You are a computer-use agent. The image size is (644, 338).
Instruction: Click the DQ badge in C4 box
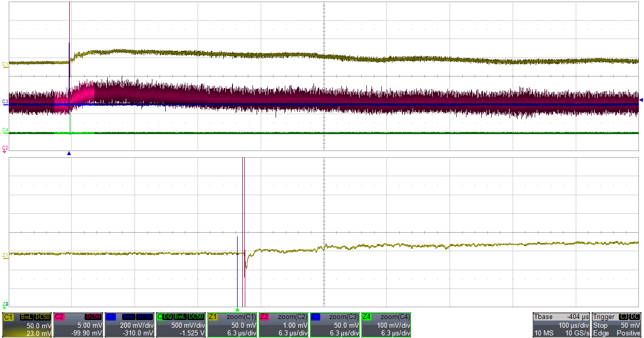click(x=167, y=317)
